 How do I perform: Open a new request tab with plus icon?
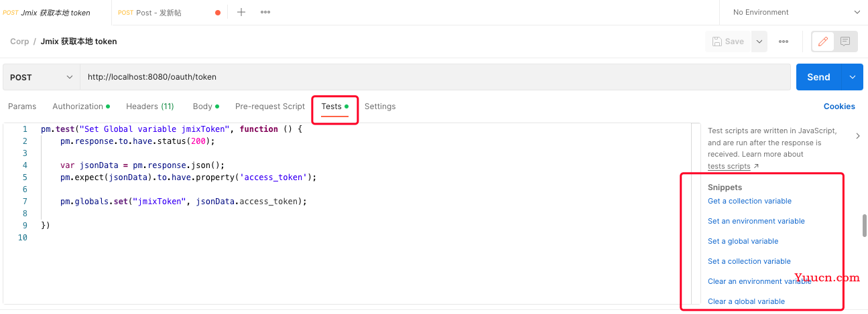[x=241, y=12]
